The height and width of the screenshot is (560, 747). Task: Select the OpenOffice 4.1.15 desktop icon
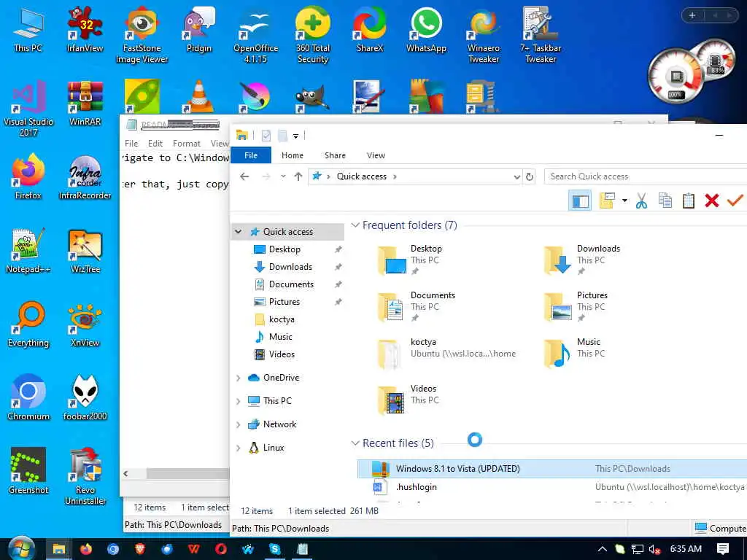(x=256, y=35)
